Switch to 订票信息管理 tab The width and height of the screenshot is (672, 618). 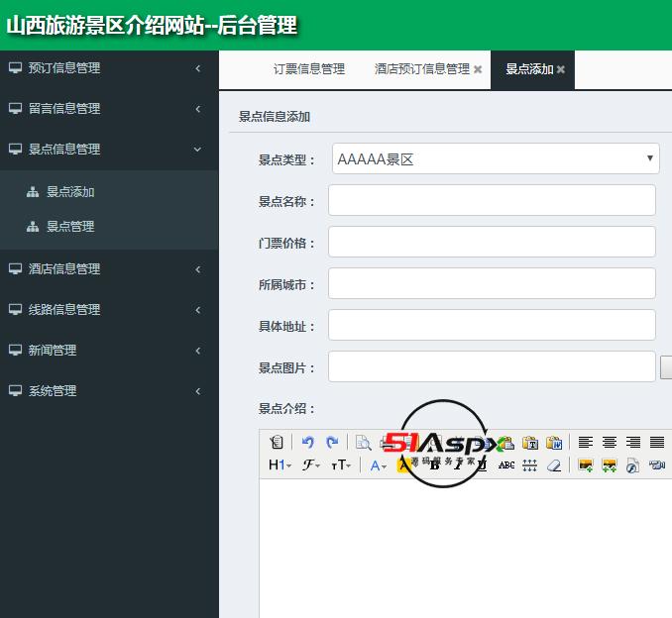[309, 69]
